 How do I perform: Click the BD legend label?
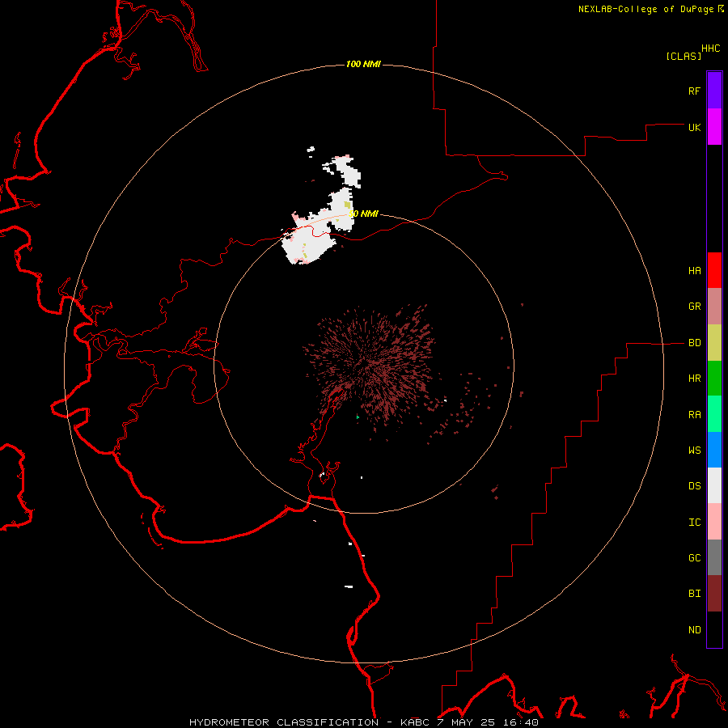[694, 343]
